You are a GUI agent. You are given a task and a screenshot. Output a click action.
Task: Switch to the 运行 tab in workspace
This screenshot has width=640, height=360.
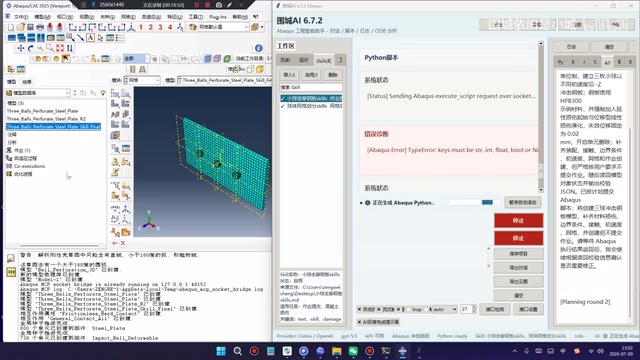[304, 60]
